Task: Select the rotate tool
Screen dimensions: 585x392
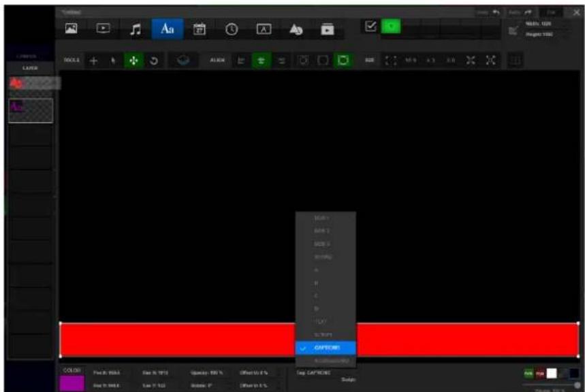Action: tap(154, 61)
